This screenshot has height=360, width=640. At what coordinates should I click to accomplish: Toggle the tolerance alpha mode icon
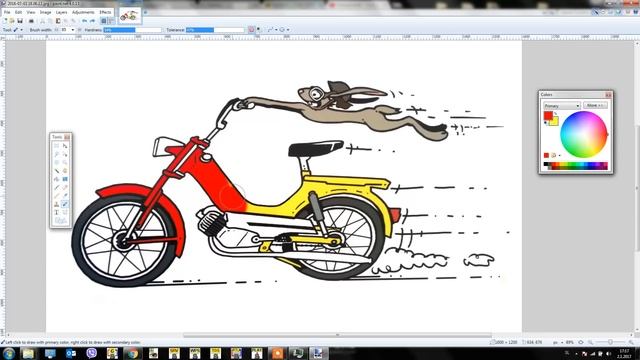click(x=251, y=29)
